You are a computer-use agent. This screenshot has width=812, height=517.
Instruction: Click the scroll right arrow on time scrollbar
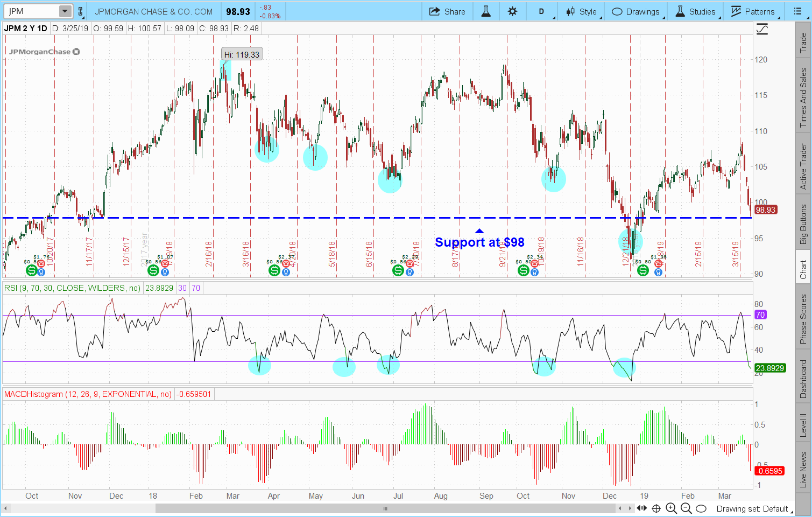(x=630, y=508)
